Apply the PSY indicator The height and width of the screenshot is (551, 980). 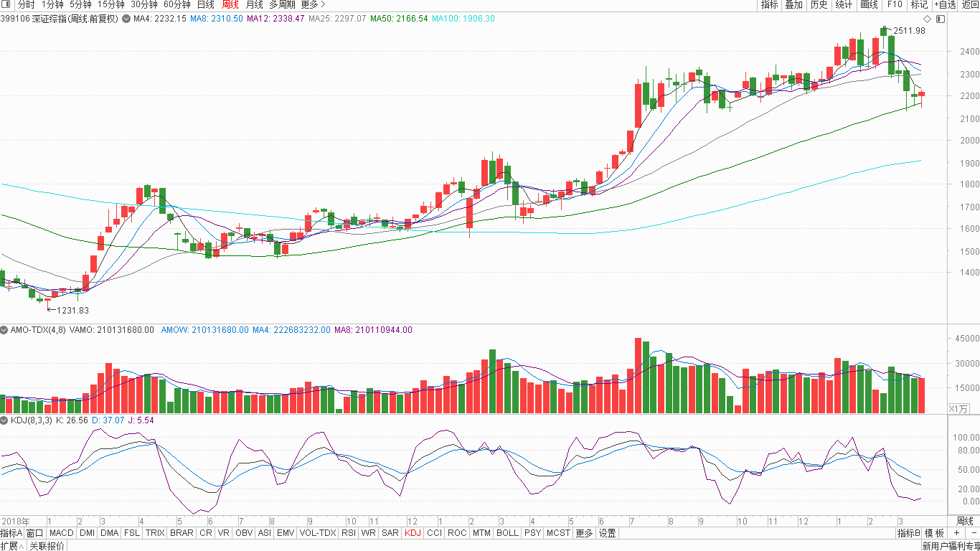532,533
